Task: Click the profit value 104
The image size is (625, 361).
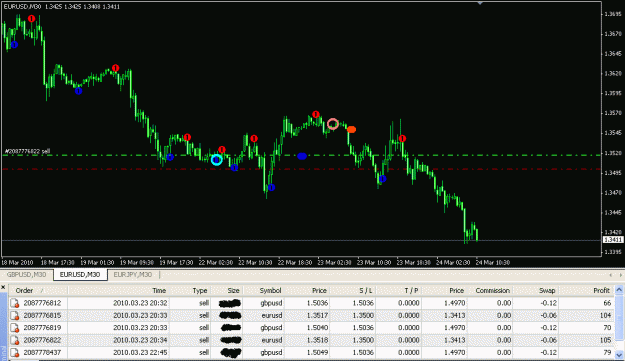Action: click(605, 316)
